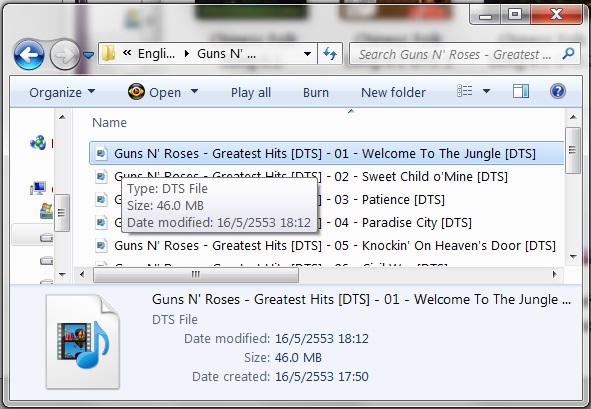591x409 pixels.
Task: Select the 01 - Welcome To The Jungle file
Action: tap(326, 153)
